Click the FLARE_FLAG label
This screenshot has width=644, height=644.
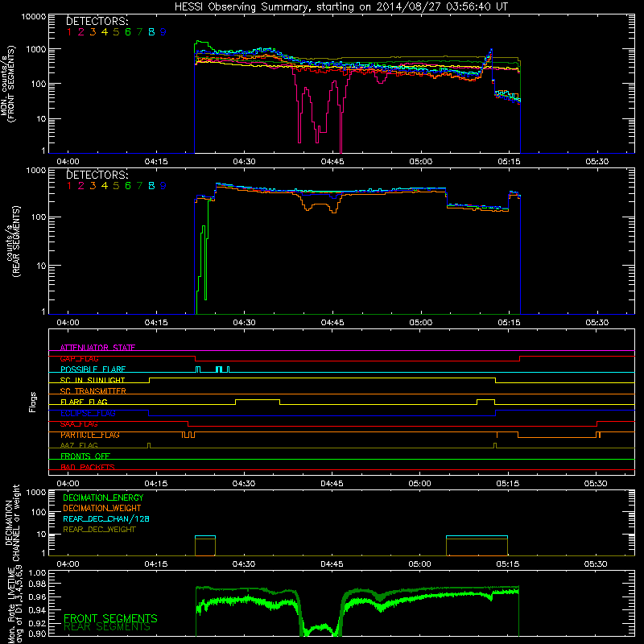pos(84,402)
